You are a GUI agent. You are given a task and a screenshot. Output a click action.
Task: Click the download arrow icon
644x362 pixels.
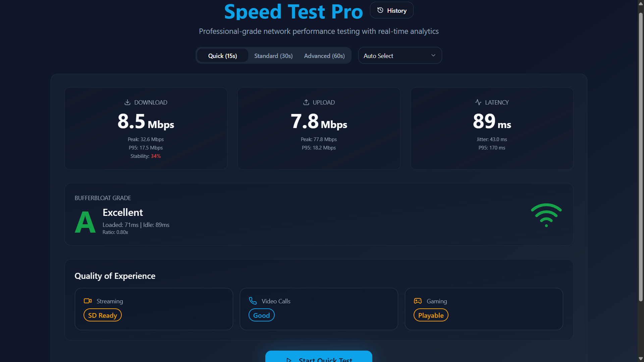click(x=127, y=102)
